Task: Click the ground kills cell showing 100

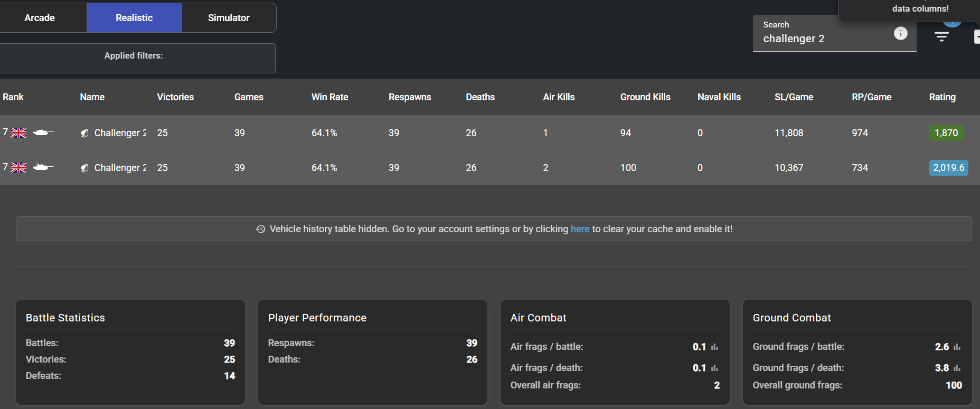Action: tap(628, 168)
